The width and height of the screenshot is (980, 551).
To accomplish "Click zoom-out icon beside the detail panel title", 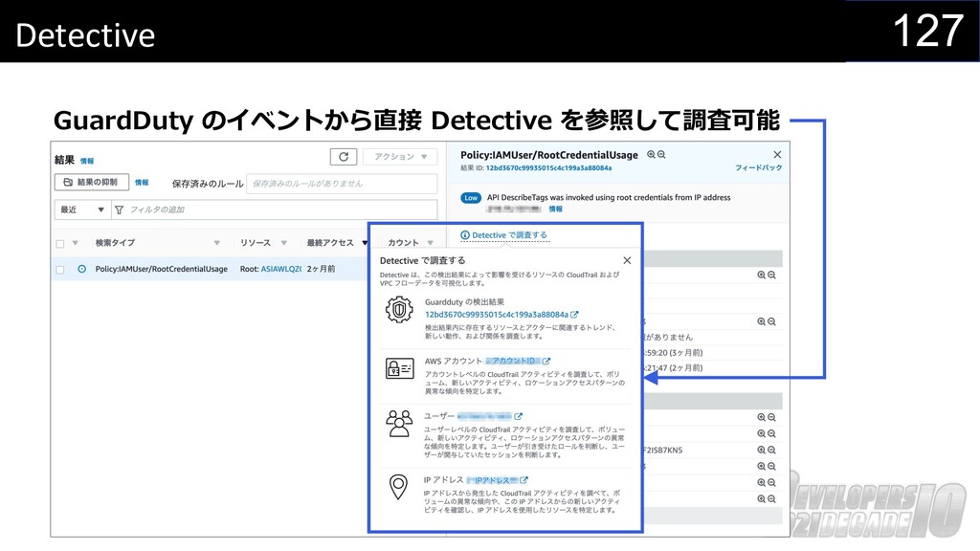I will pos(661,154).
